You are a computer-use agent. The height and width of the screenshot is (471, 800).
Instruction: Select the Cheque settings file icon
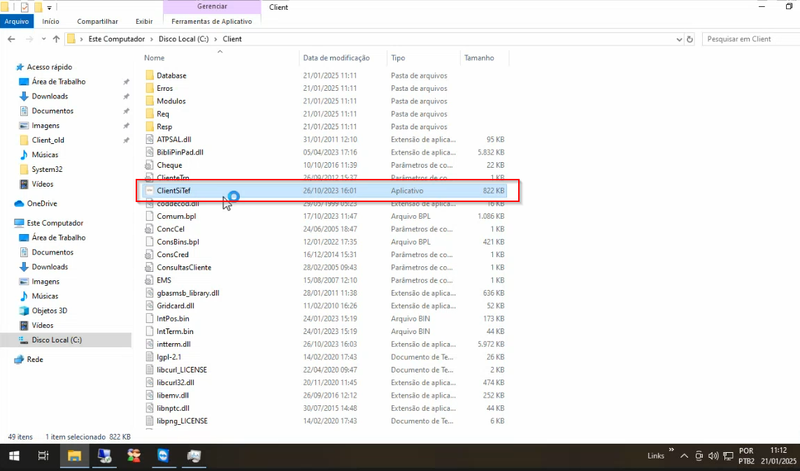[x=149, y=165]
